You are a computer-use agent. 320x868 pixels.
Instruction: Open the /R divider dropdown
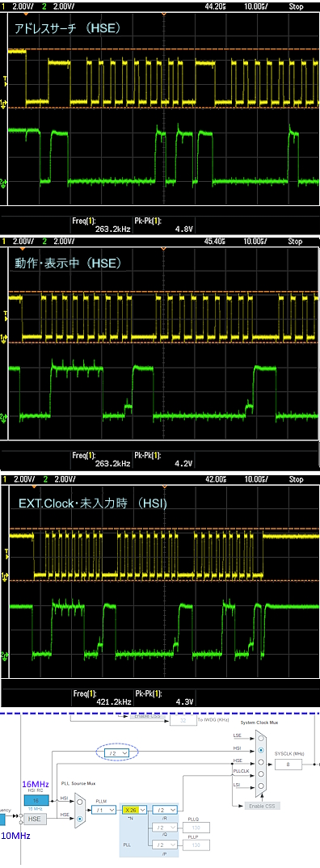pyautogui.click(x=164, y=810)
